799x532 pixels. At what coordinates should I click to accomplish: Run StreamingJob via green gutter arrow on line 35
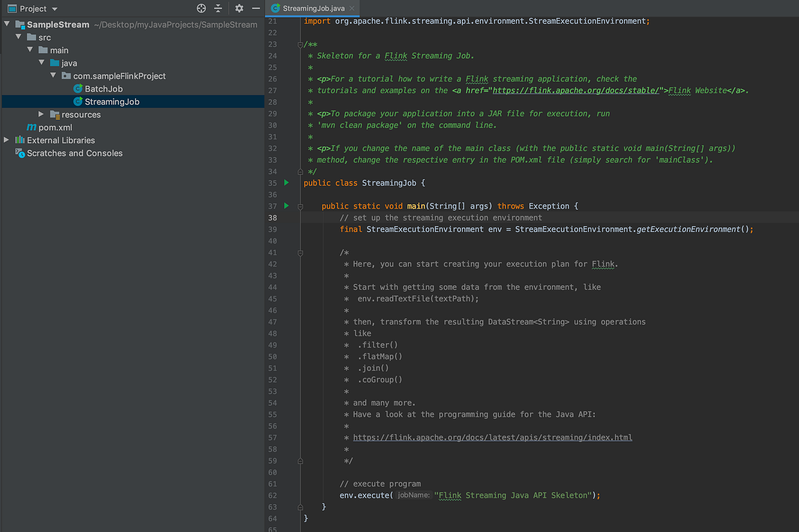286,183
